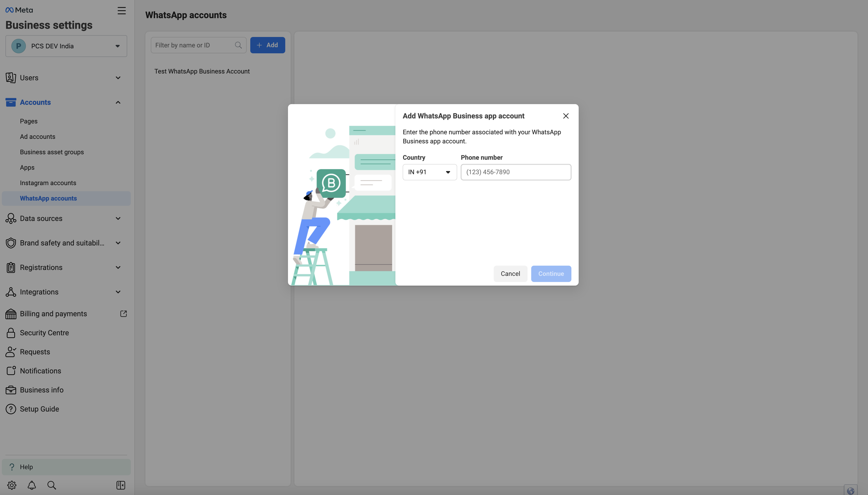This screenshot has width=868, height=495.
Task: Open the IN +91 country code dropdown
Action: point(429,172)
